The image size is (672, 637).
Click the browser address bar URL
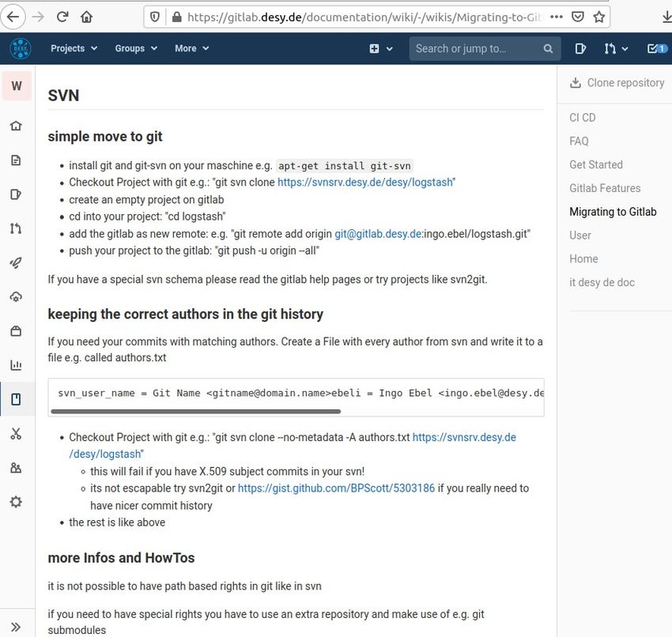coord(364,17)
